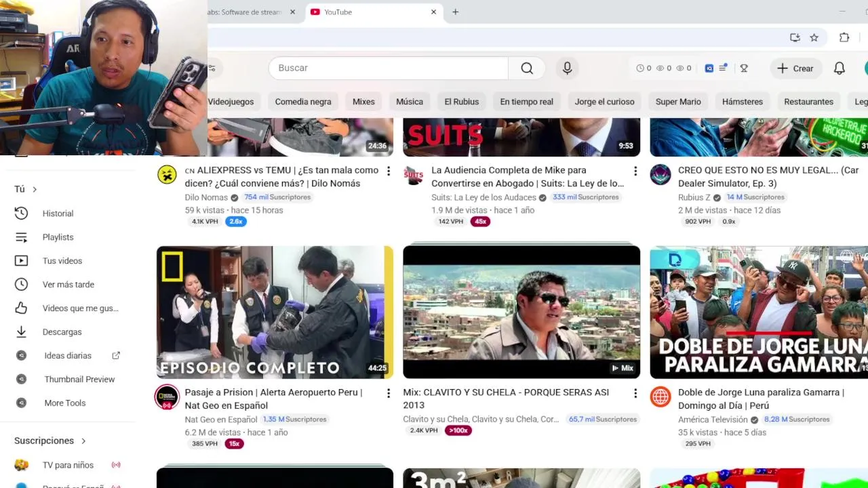Open the blue vidIQ IQ icon
868x488 pixels.
point(709,68)
